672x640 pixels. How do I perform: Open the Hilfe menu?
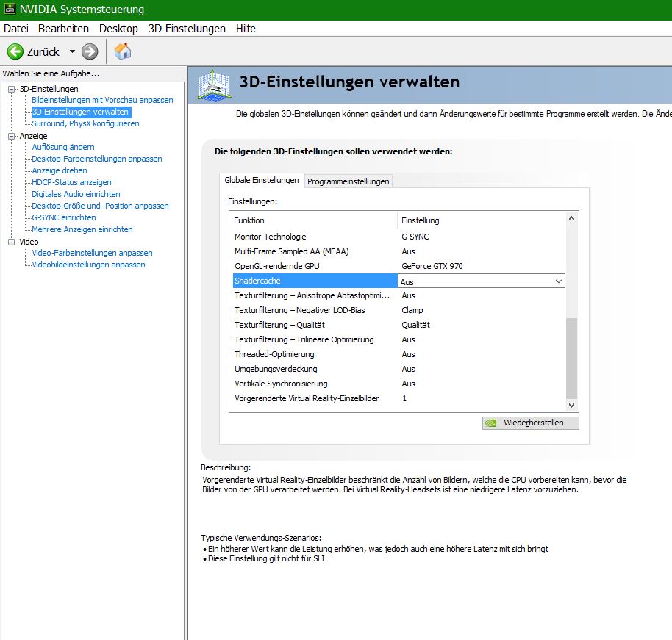click(x=246, y=28)
